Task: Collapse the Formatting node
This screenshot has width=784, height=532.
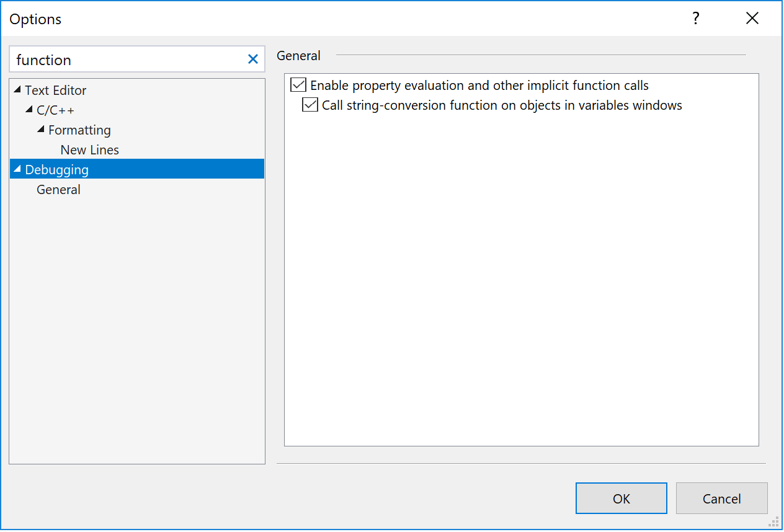Action: [41, 130]
